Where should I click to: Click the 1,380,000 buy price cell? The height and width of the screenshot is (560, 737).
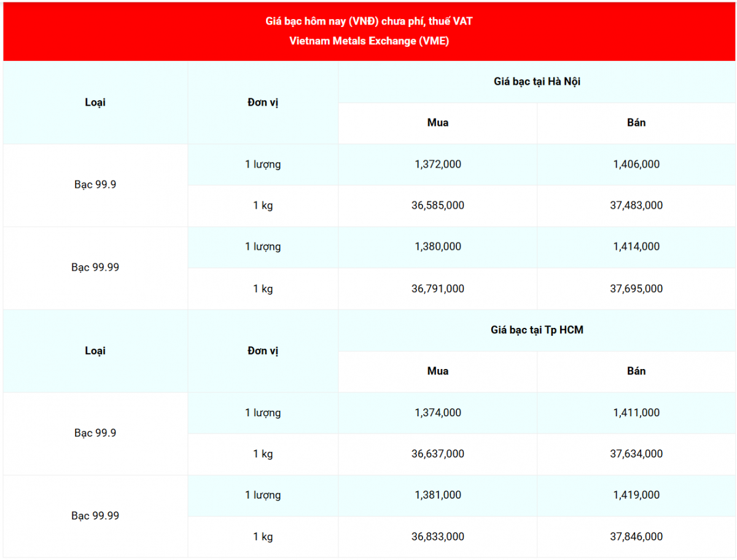437,247
